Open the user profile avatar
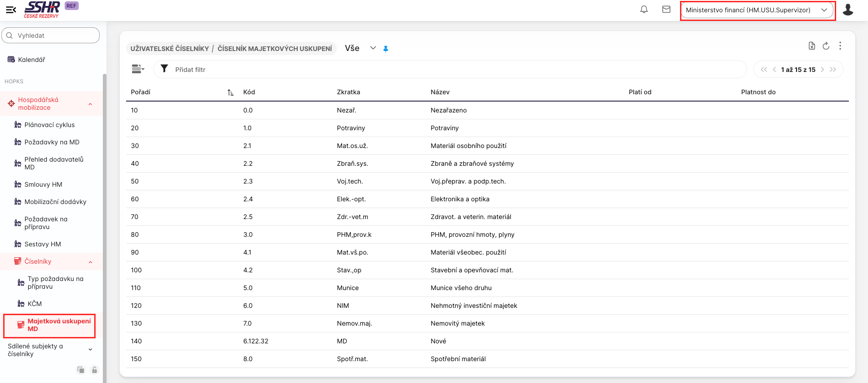The image size is (868, 383). (x=848, y=10)
